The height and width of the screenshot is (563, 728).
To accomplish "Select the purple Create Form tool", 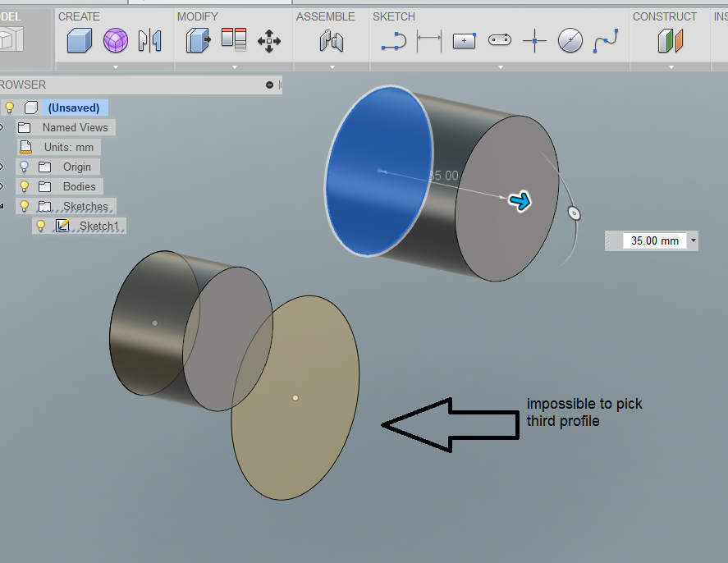I will pos(115,40).
